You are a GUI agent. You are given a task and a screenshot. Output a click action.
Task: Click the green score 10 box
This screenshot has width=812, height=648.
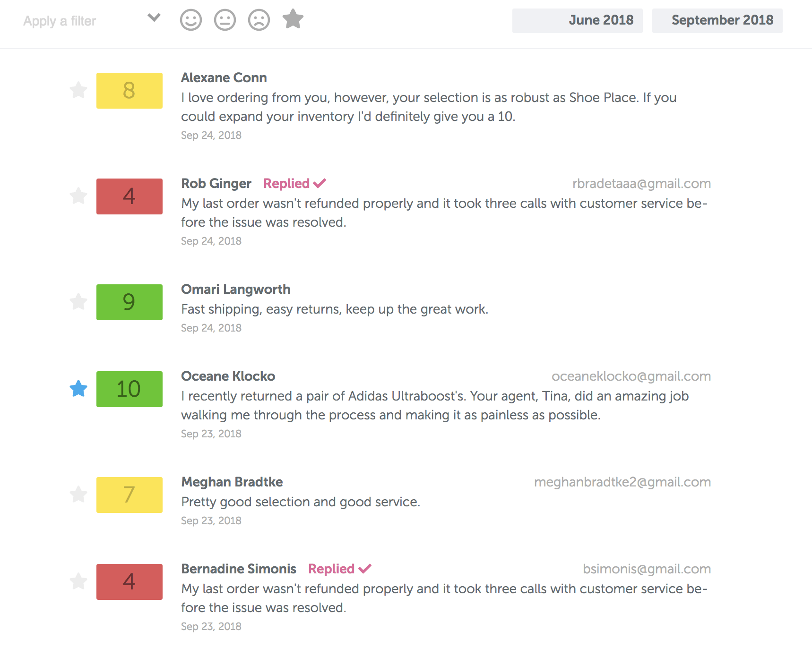[x=129, y=389]
